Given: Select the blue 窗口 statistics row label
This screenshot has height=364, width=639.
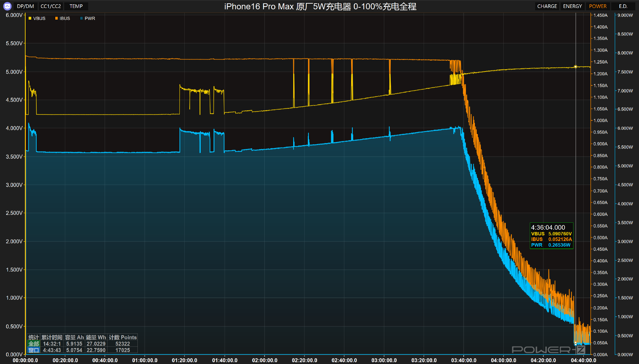Looking at the screenshot, I should 34,350.
